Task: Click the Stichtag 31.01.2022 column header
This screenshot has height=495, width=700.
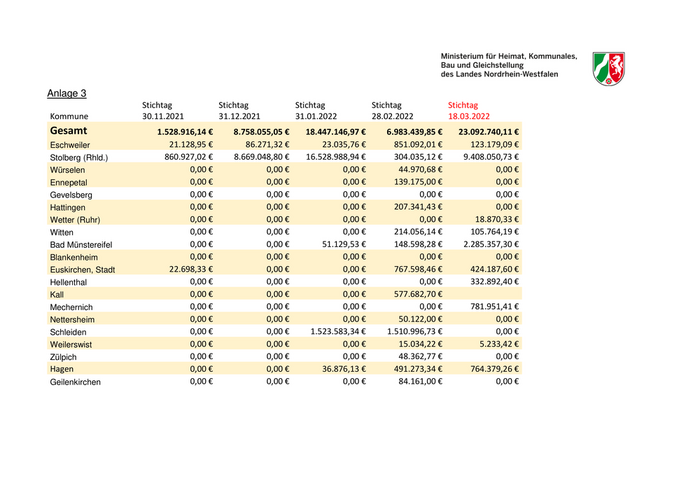Action: pos(317,110)
